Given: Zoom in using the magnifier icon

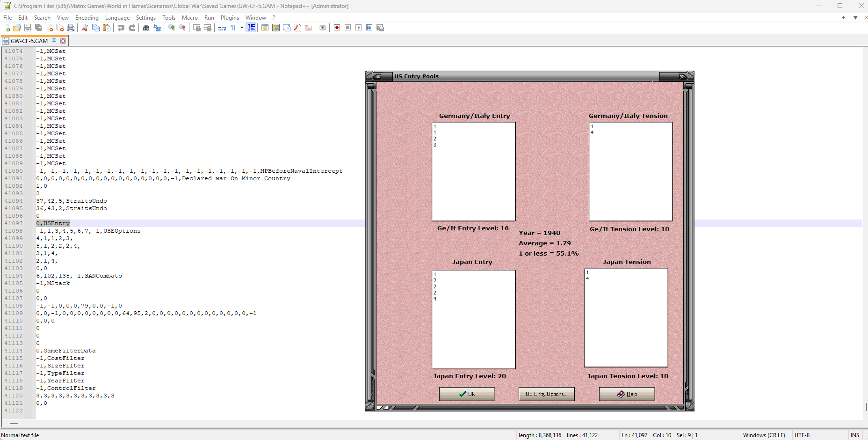Looking at the screenshot, I should click(171, 28).
